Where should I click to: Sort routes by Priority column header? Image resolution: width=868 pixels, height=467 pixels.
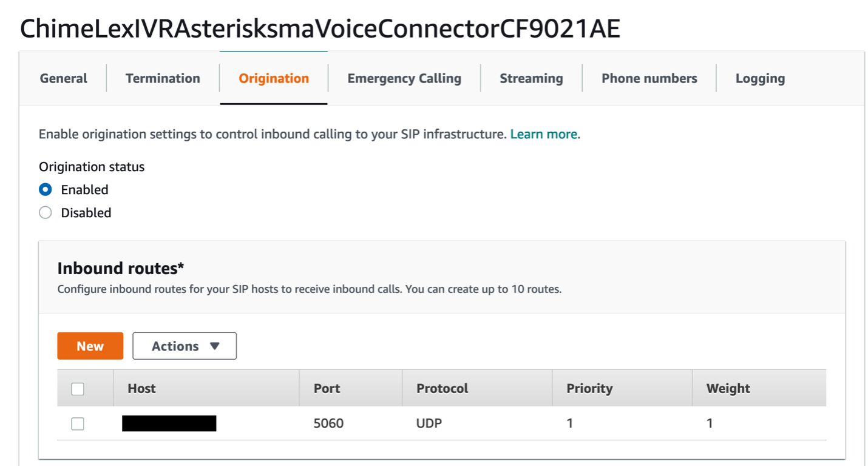pos(589,389)
